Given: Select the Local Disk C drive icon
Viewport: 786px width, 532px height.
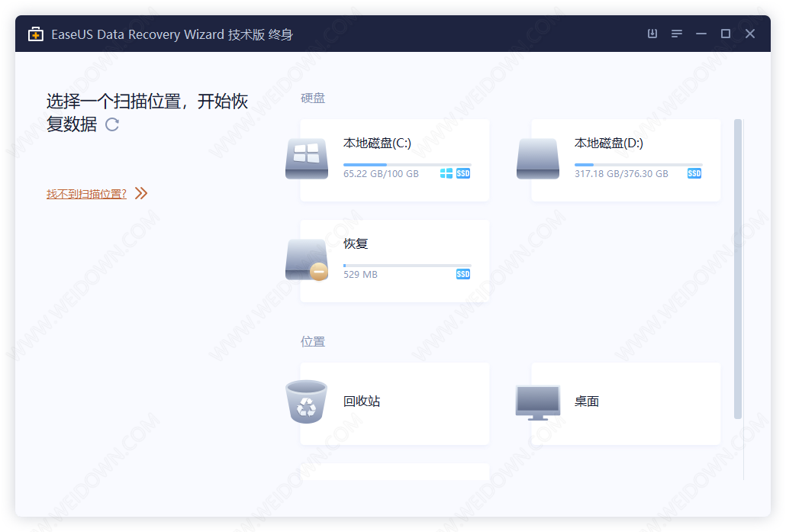Looking at the screenshot, I should (307, 159).
